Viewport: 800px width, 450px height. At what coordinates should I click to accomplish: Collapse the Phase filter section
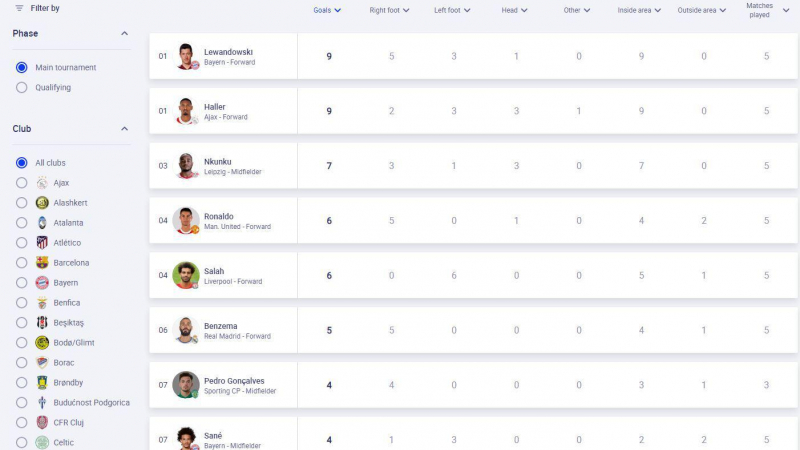pos(125,34)
